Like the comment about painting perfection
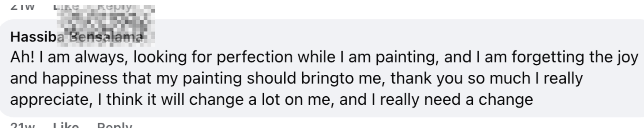Viewport: 644px width, 133px height. tap(66, 126)
